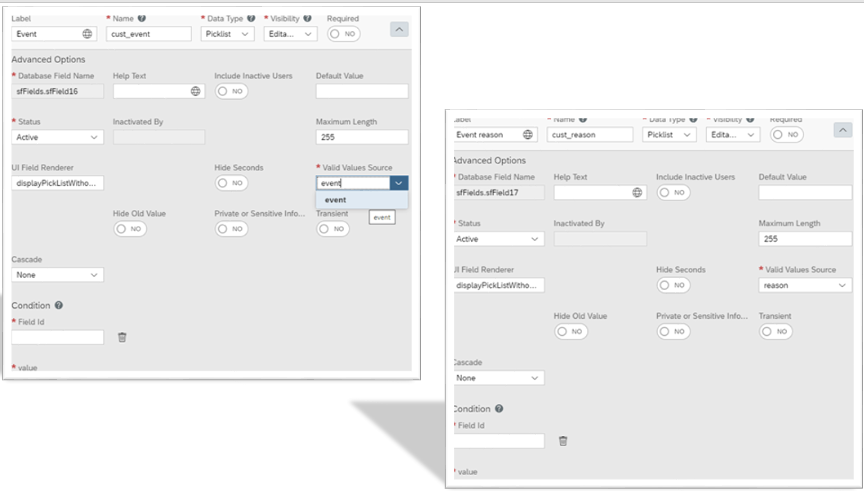This screenshot has height=491, width=864.
Task: Open translation globe in right Help Text field
Action: click(x=637, y=192)
